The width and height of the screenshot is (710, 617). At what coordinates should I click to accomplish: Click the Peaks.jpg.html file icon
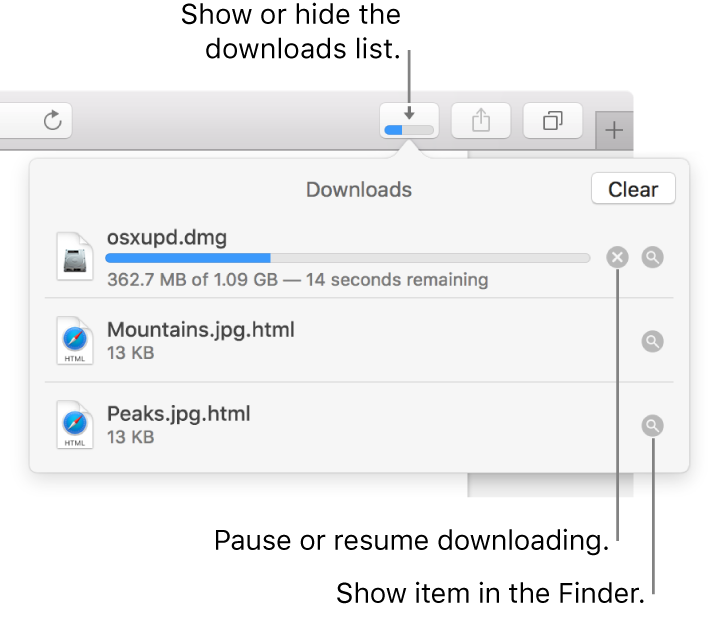(76, 426)
